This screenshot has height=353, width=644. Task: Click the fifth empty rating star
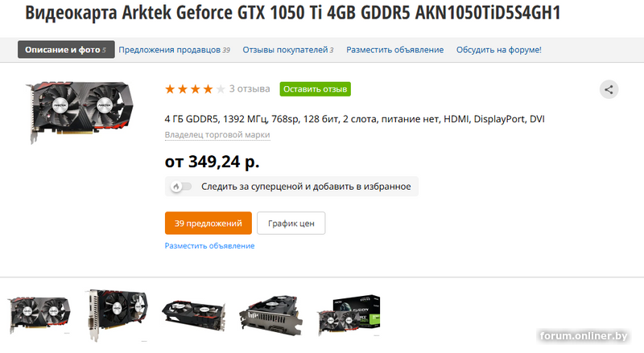coord(221,89)
